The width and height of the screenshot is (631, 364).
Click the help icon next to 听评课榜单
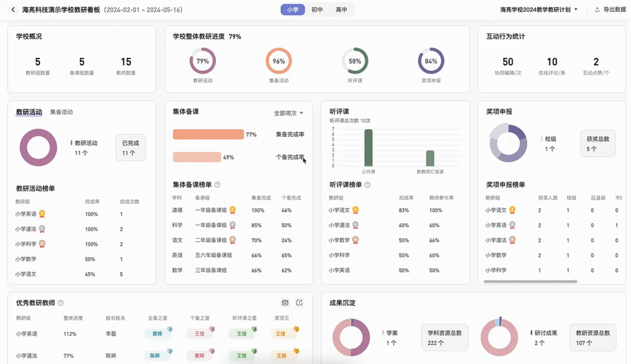tap(368, 185)
